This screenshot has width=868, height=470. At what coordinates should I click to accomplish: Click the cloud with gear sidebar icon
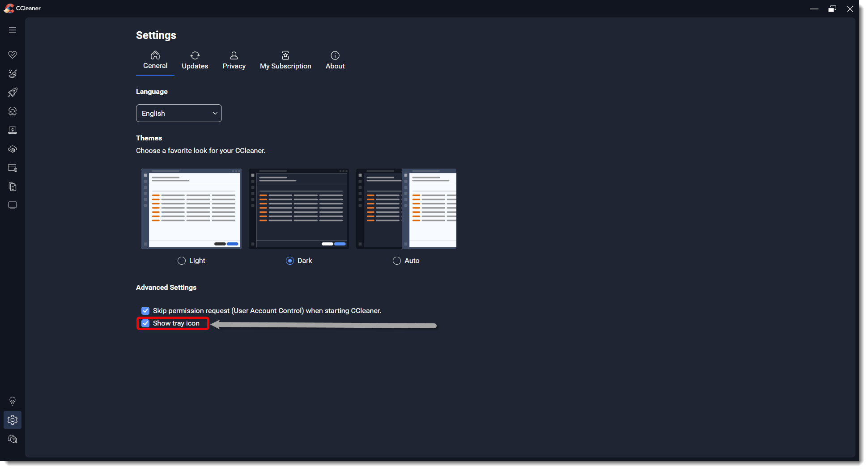tap(13, 149)
